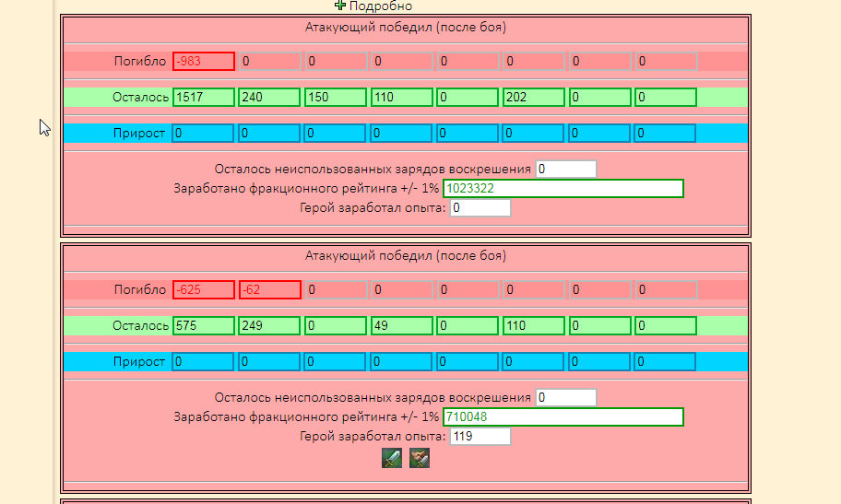This screenshot has width=841, height=504.
Task: Select the Осталось 110 field beside 150
Action: [402, 97]
